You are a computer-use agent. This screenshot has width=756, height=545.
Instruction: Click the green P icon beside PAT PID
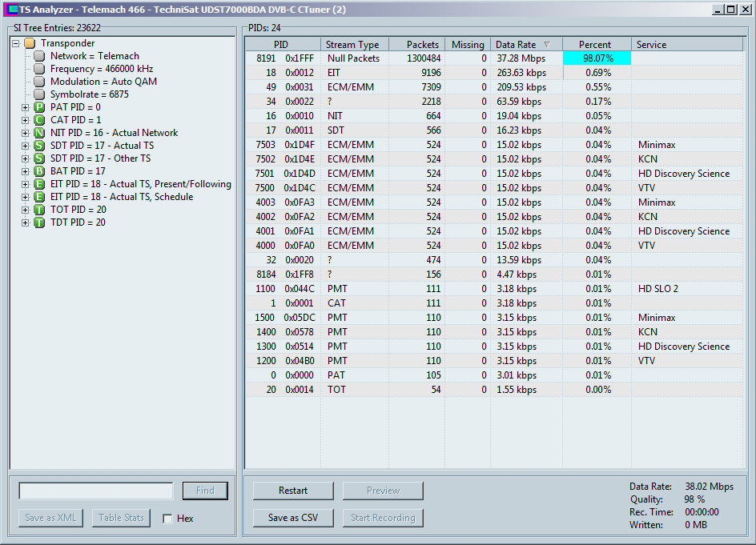[x=39, y=107]
